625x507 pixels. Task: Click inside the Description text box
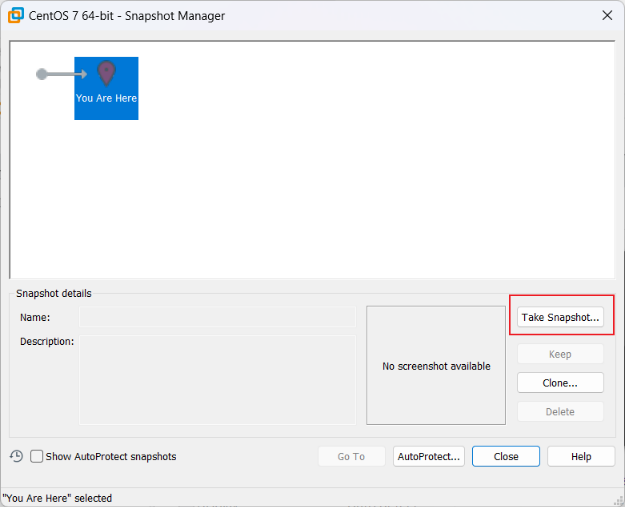click(x=217, y=380)
